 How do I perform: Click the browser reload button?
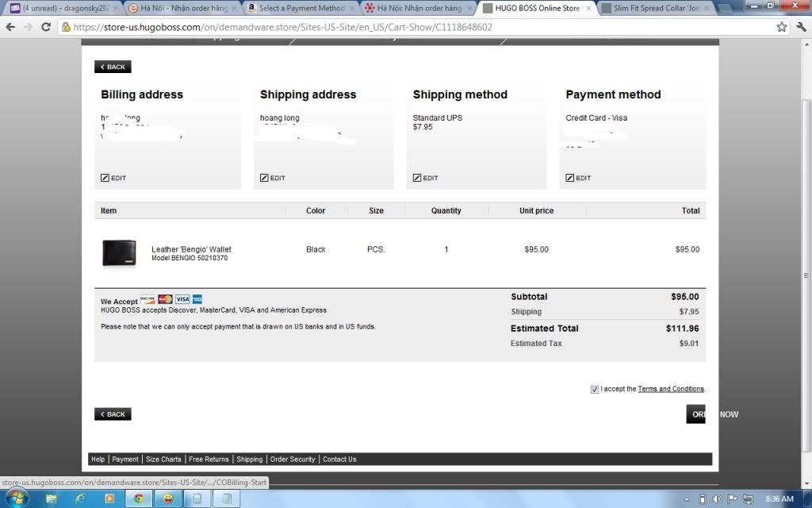pos(46,26)
